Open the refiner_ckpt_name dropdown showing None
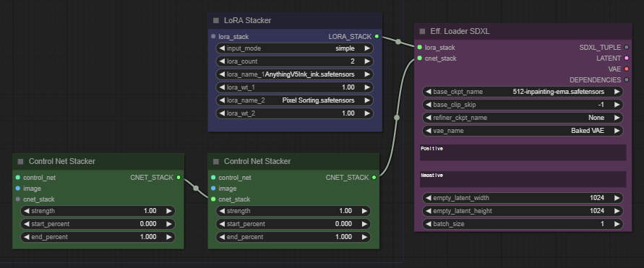This screenshot has height=268, width=644. (523, 118)
